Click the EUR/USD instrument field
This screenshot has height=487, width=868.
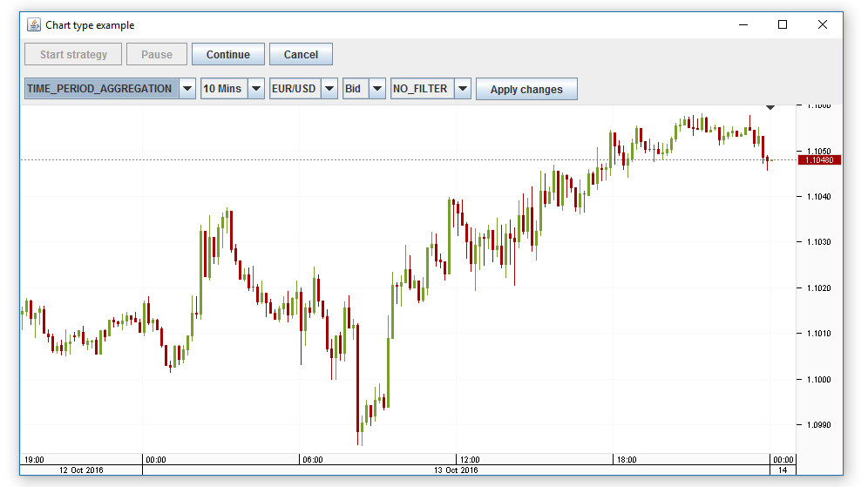(x=295, y=89)
